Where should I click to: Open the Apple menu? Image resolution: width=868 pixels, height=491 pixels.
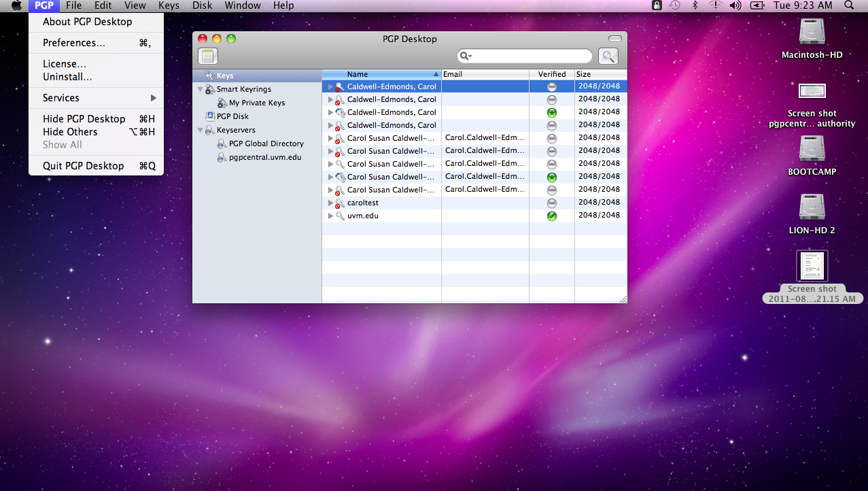pyautogui.click(x=16, y=5)
